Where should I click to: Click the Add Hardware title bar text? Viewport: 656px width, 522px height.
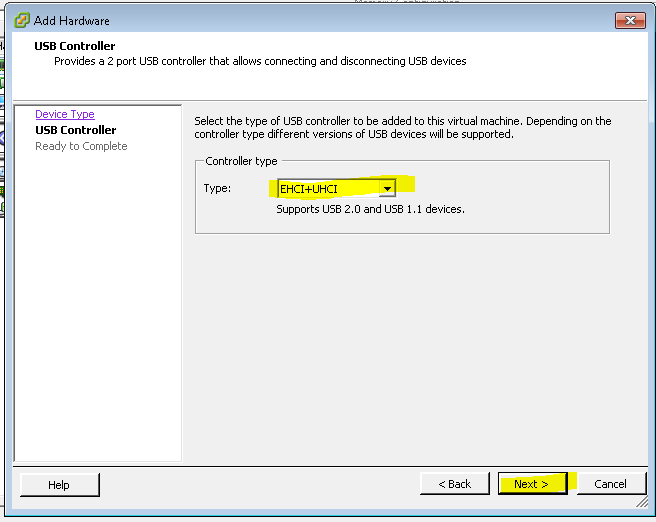(x=72, y=20)
